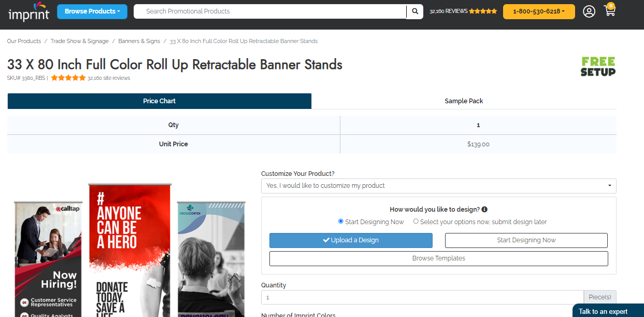The image size is (644, 317).
Task: Open the Browse Products dropdown
Action: [92, 11]
